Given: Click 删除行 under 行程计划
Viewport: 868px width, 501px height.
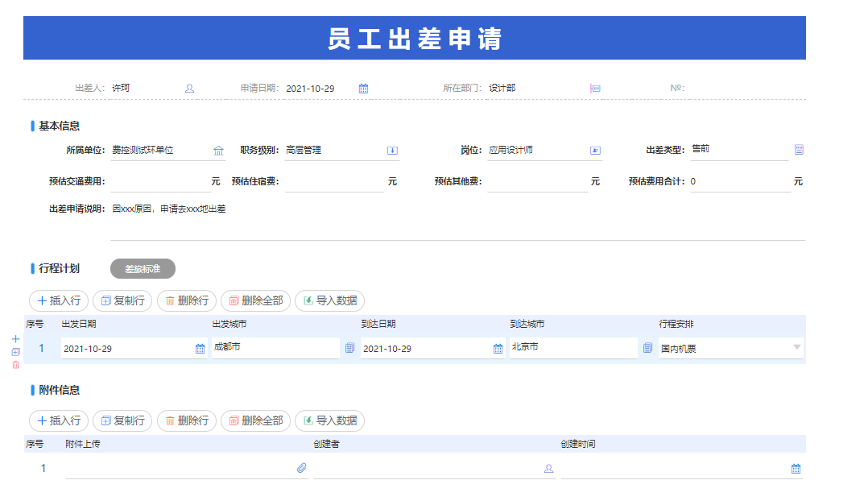Looking at the screenshot, I should (x=187, y=300).
